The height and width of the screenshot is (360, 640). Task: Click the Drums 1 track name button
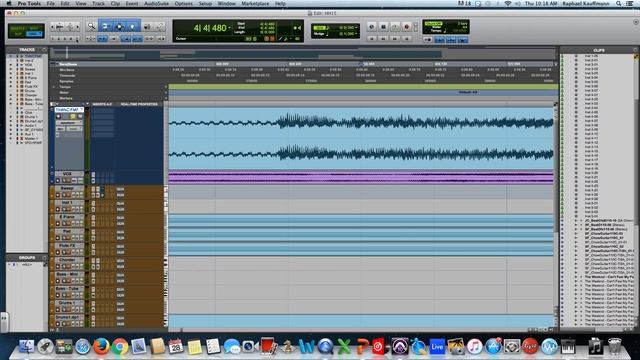pyautogui.click(x=67, y=303)
